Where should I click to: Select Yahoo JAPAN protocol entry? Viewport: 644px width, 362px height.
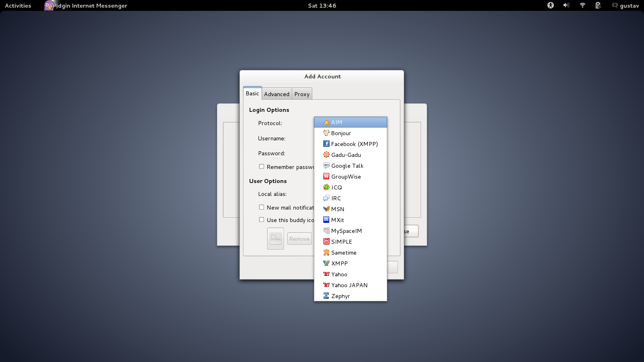click(x=351, y=285)
